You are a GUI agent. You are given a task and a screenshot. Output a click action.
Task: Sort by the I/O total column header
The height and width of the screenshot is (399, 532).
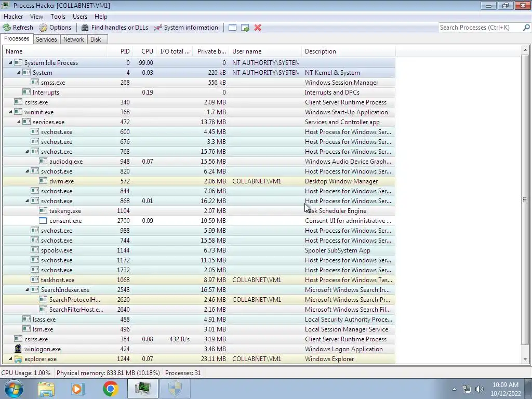click(x=175, y=51)
